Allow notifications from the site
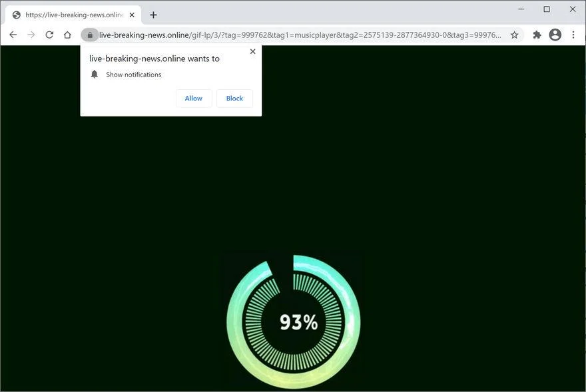Screen dimensions: 586x392 click(x=194, y=98)
